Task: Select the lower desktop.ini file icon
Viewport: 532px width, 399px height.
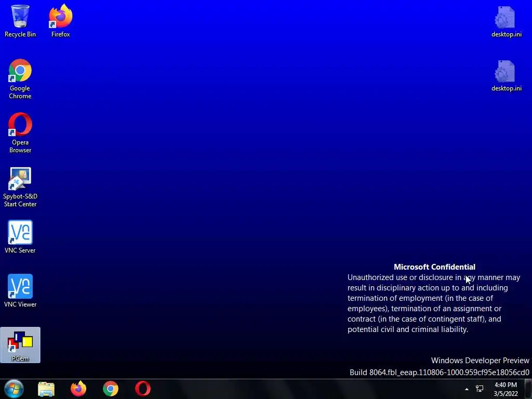Action: coord(506,75)
